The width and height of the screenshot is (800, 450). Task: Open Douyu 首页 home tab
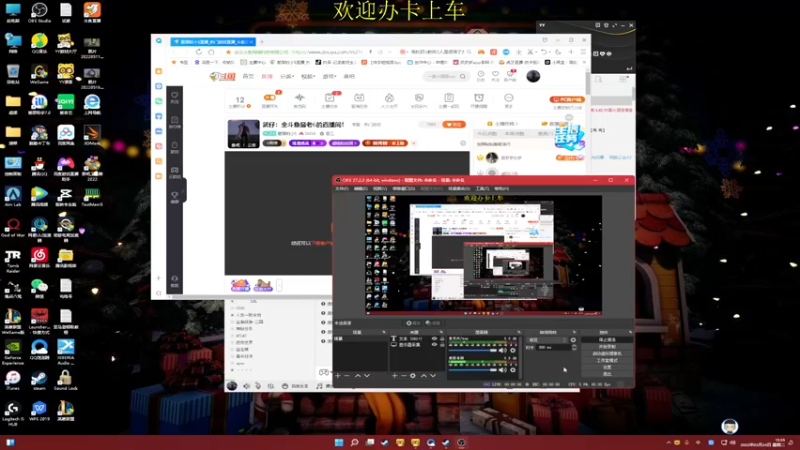tap(248, 76)
